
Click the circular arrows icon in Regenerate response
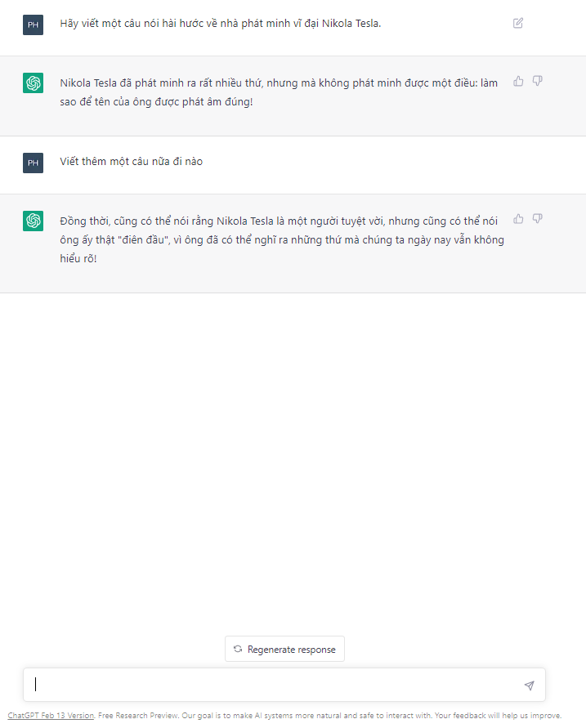tap(238, 649)
